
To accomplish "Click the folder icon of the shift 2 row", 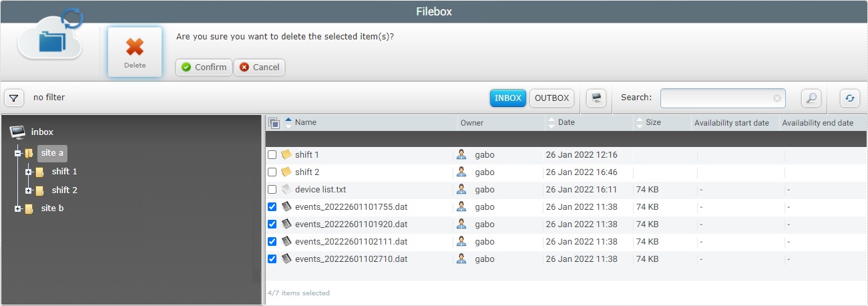I will coord(286,172).
